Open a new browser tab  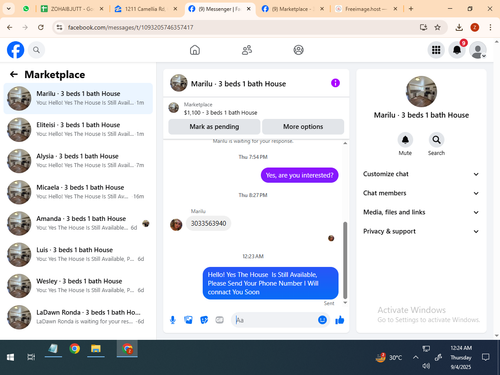(411, 9)
